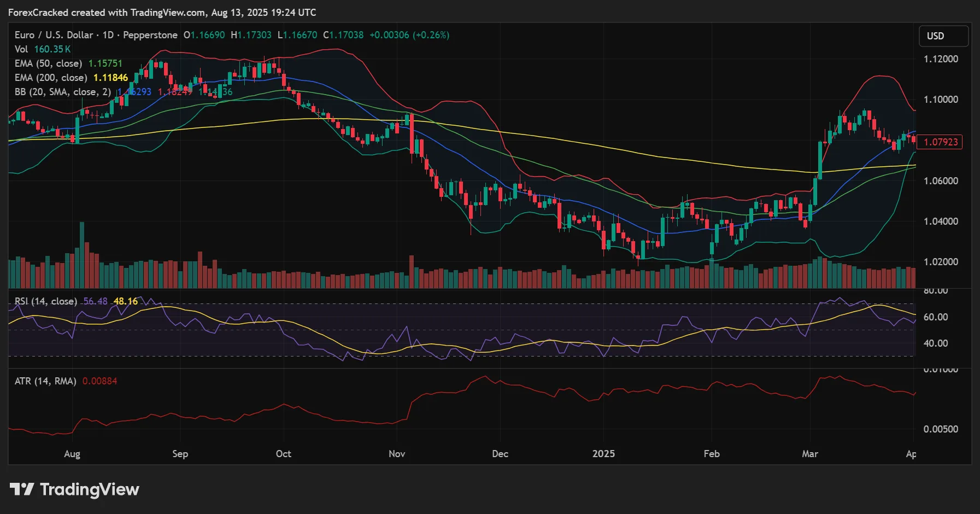This screenshot has height=514, width=980.
Task: Click the red 1.07923 last price label
Action: 941,142
